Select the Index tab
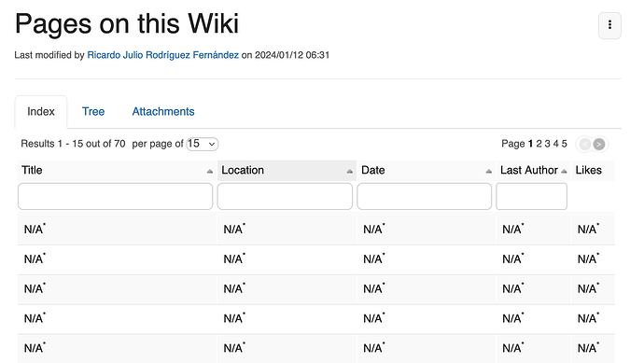 point(41,112)
